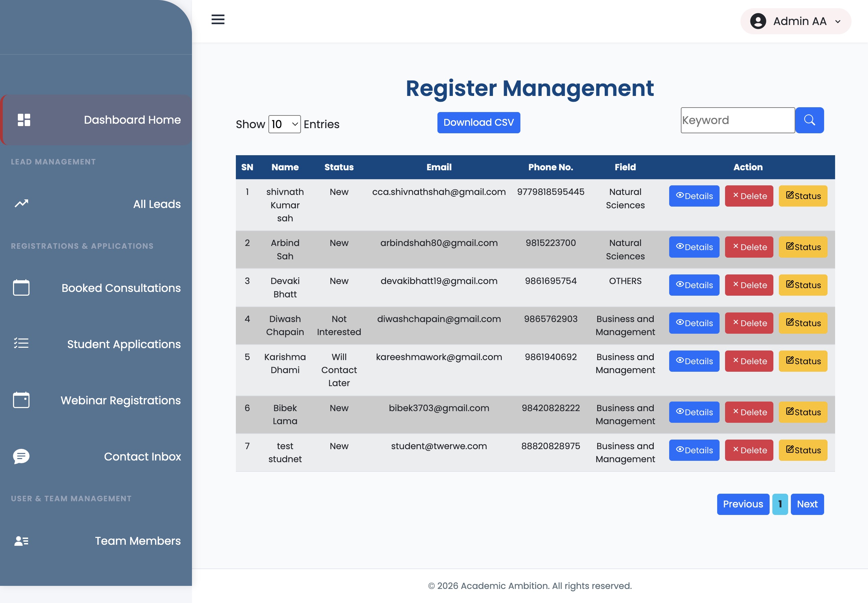Go to the Next page

(807, 504)
